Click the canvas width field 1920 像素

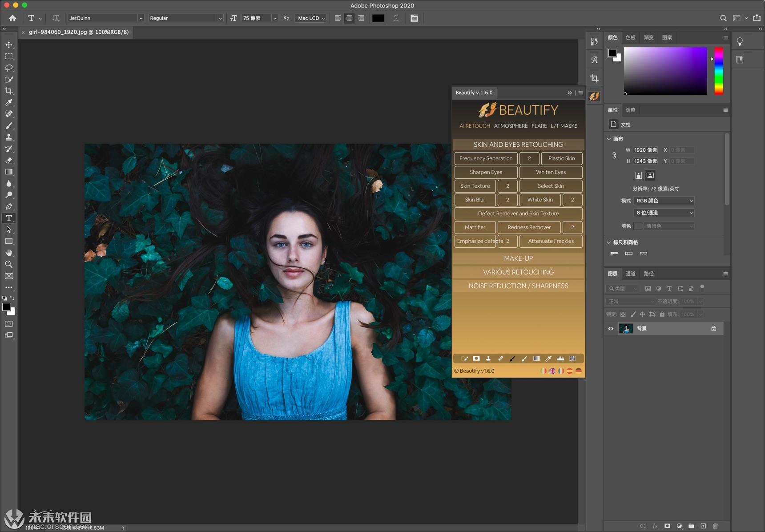click(646, 150)
